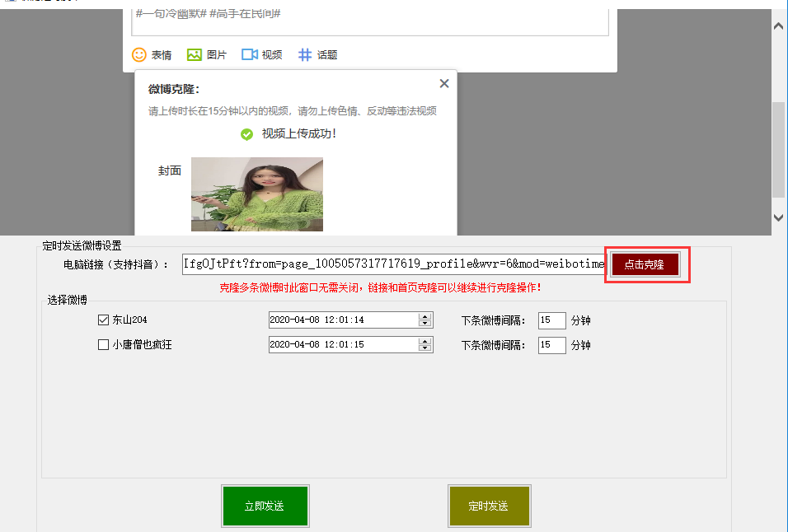Image resolution: width=788 pixels, height=532 pixels.
Task: Click the video cover thumbnail image
Action: pos(257,194)
